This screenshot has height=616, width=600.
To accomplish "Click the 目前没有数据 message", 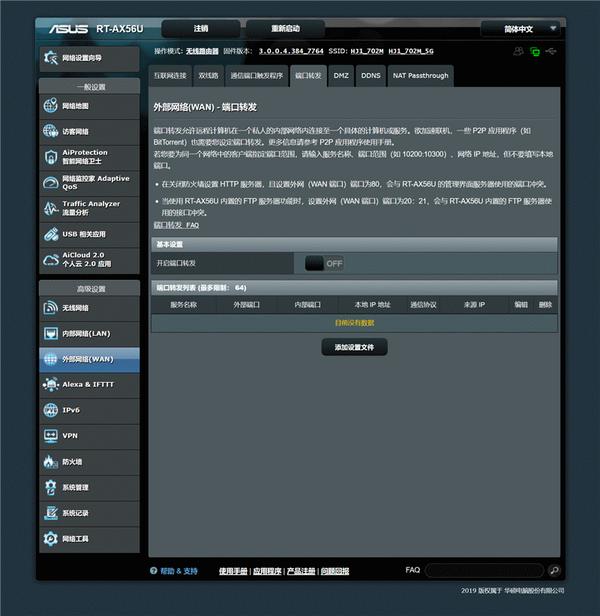I will pyautogui.click(x=354, y=323).
